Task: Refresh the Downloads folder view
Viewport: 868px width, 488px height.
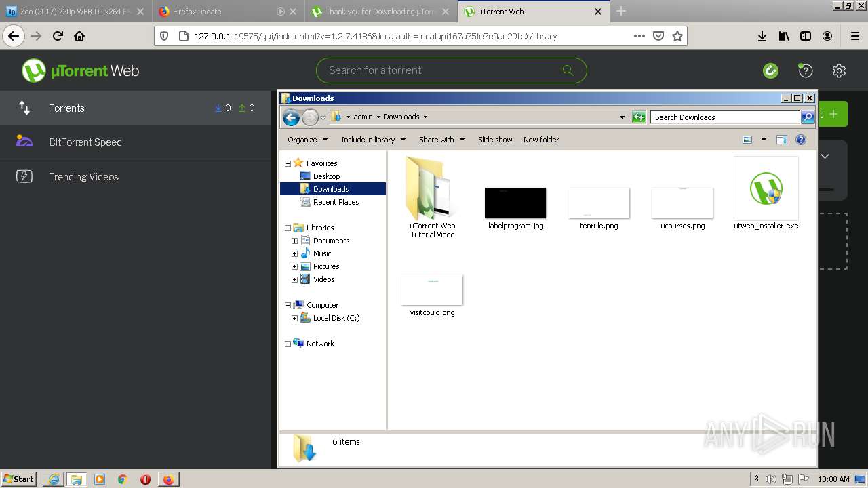Action: pyautogui.click(x=638, y=117)
